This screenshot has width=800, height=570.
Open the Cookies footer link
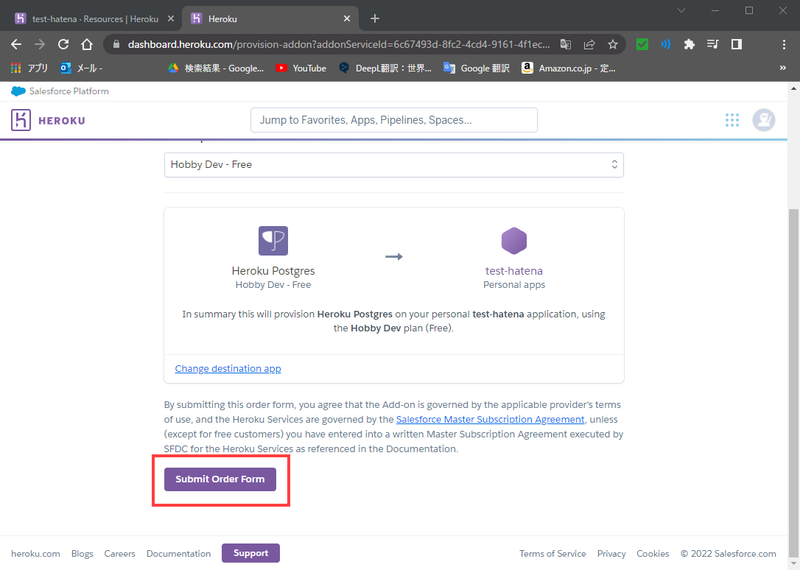point(653,554)
